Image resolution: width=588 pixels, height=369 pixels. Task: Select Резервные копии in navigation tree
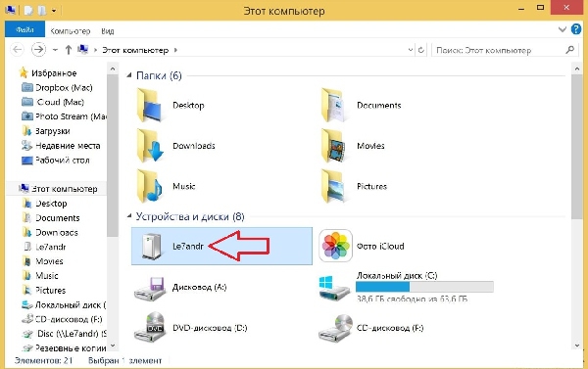coord(64,348)
